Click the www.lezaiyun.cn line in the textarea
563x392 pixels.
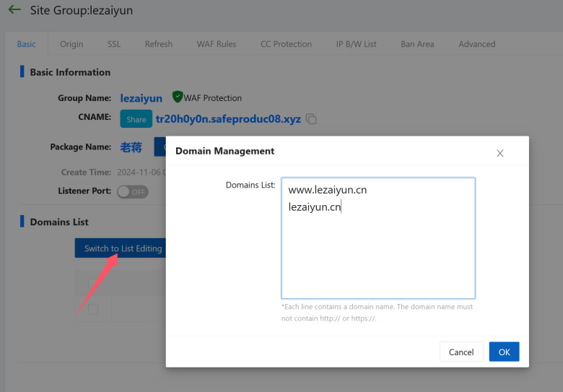tap(328, 190)
